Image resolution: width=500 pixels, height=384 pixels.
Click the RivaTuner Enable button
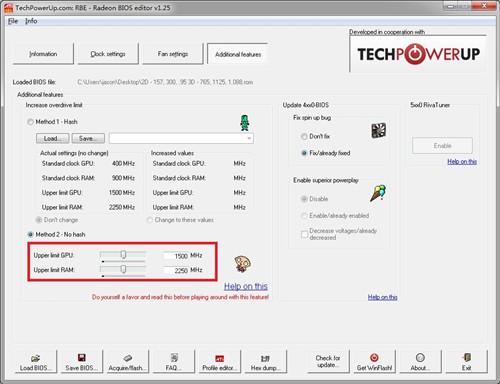click(x=442, y=146)
